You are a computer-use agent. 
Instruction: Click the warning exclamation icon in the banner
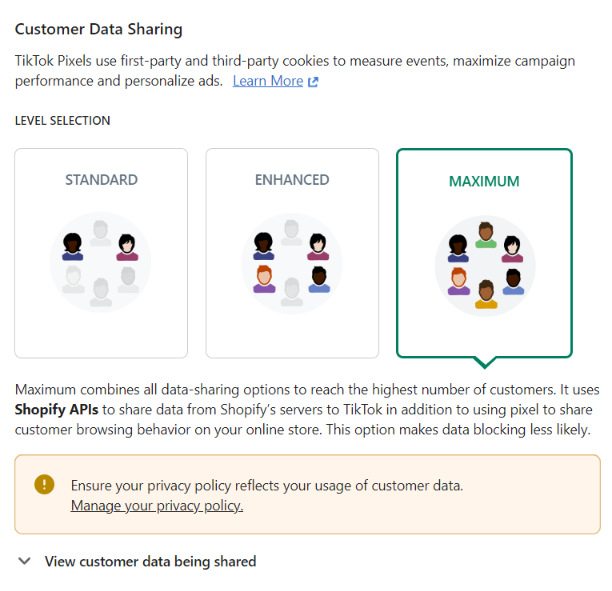coord(44,485)
